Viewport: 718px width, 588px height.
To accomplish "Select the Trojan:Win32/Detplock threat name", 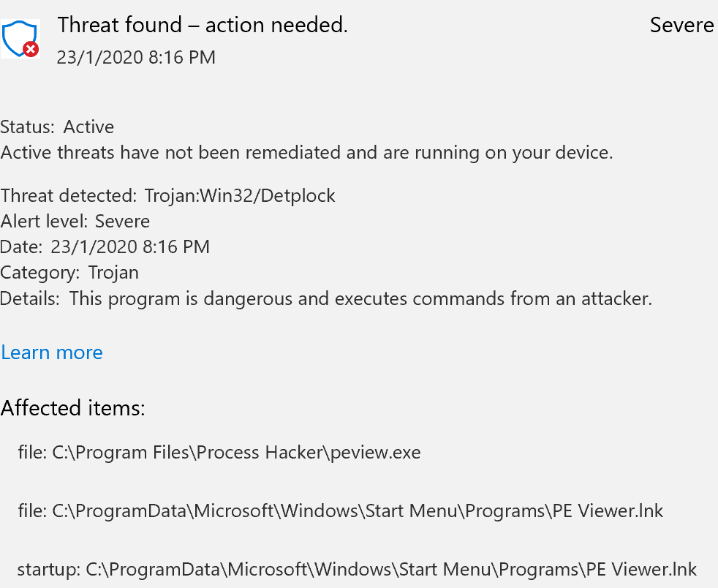I will click(240, 196).
